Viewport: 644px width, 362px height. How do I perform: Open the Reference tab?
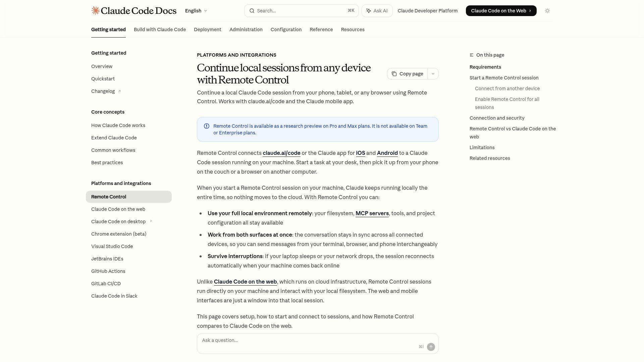coord(321,29)
